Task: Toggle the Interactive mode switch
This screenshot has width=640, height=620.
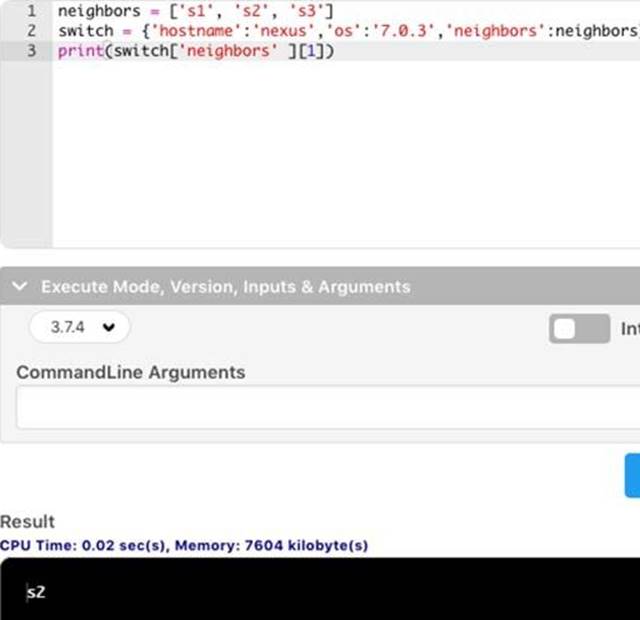Action: click(578, 329)
